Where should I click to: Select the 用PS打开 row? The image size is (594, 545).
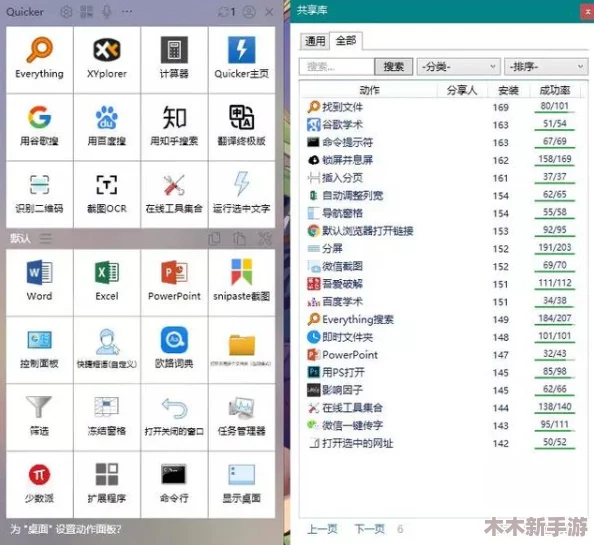click(442, 372)
